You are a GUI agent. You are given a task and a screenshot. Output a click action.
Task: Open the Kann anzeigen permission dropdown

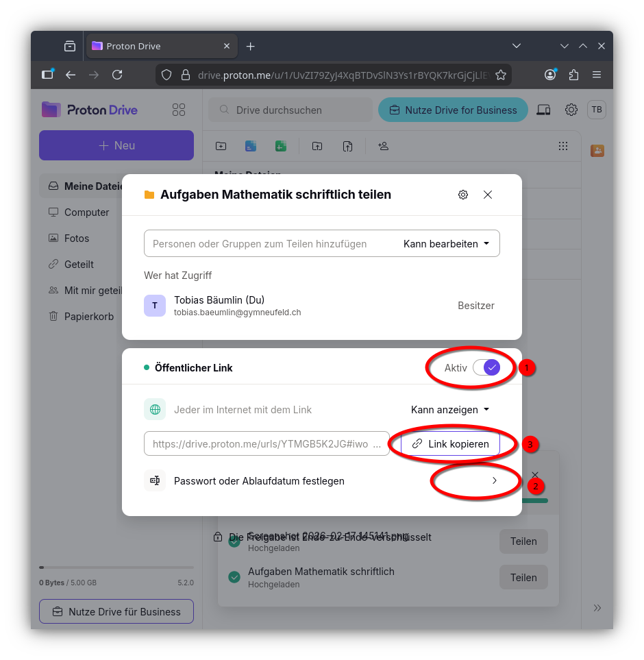pyautogui.click(x=450, y=410)
